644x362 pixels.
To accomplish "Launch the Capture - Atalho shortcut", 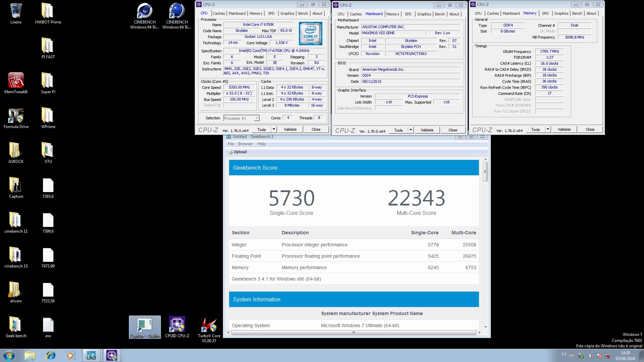I will tap(145, 327).
